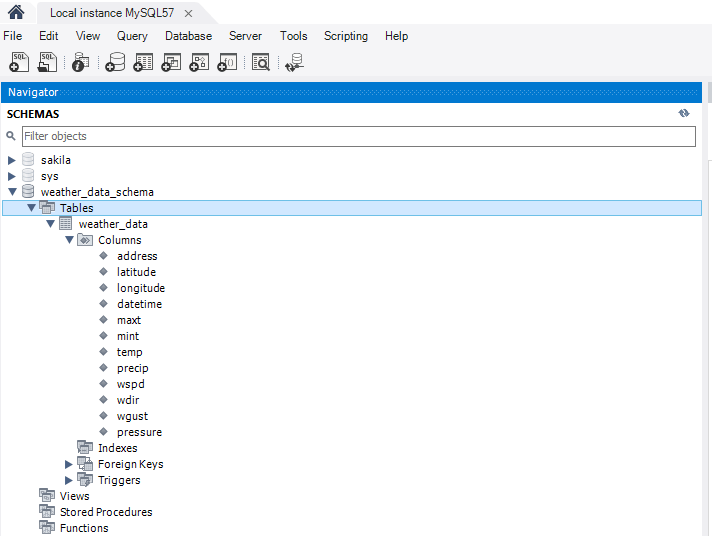Collapse the weather_data table node

[x=50, y=224]
